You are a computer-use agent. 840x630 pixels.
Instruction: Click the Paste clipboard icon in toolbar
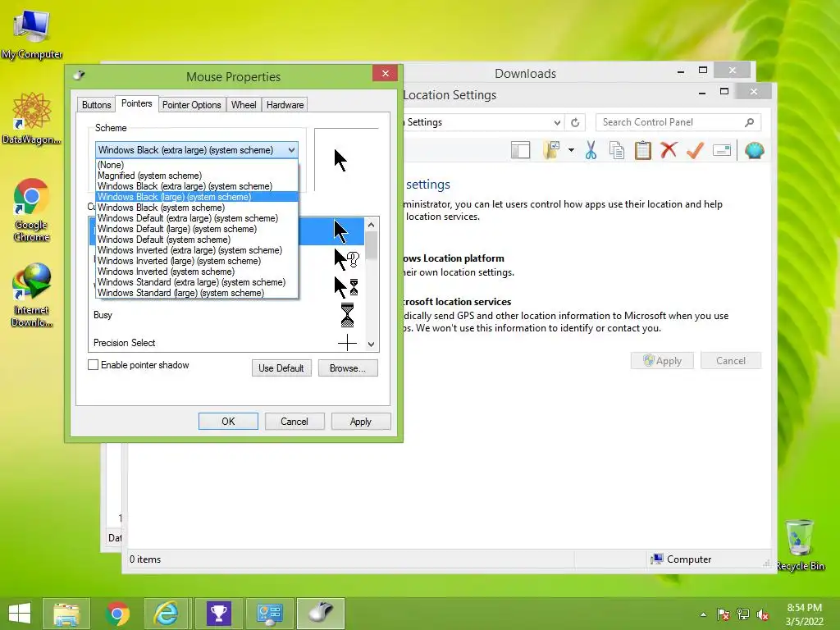tap(643, 151)
